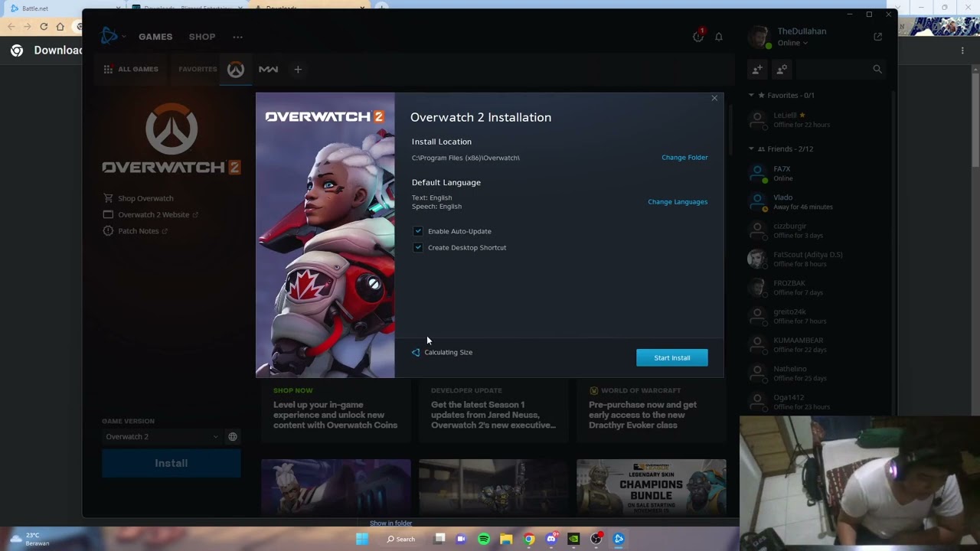Open the weather widget showing 23°C
The height and width of the screenshot is (551, 980).
click(x=31, y=539)
